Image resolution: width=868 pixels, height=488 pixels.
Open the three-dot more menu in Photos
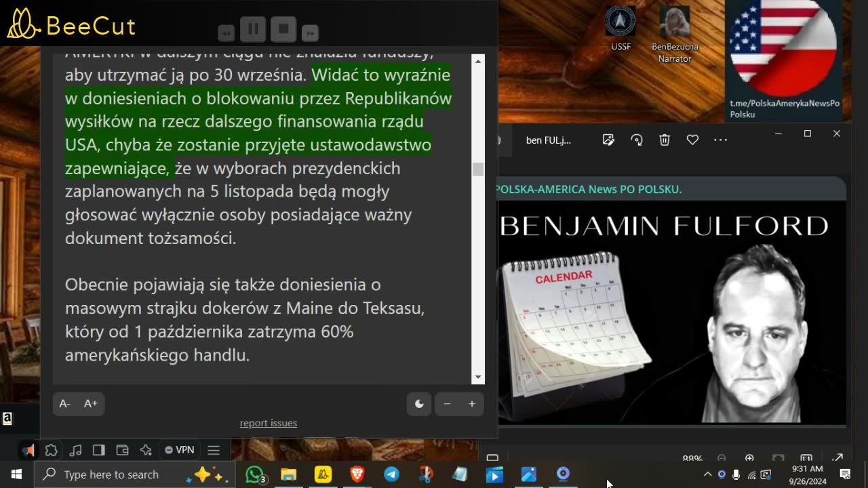click(x=720, y=140)
